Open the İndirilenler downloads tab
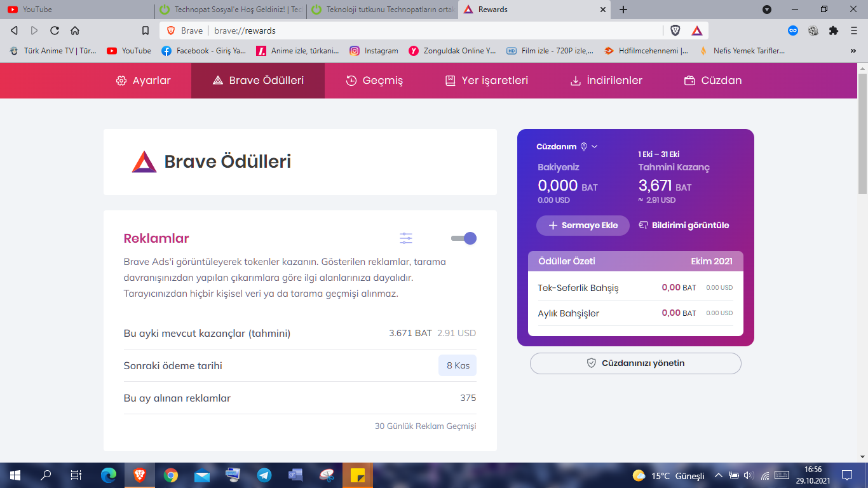 606,81
